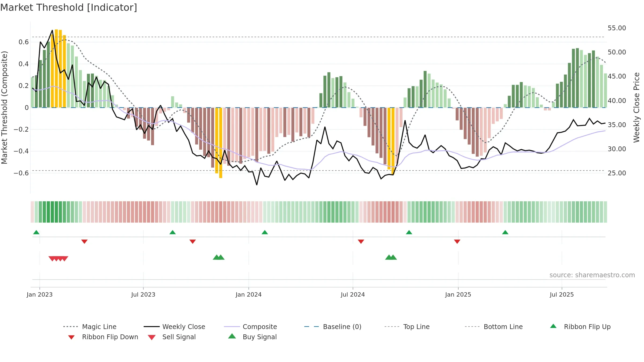
Task: Click the ribbon flip down marker at Jan 2025
Action: pyautogui.click(x=457, y=242)
